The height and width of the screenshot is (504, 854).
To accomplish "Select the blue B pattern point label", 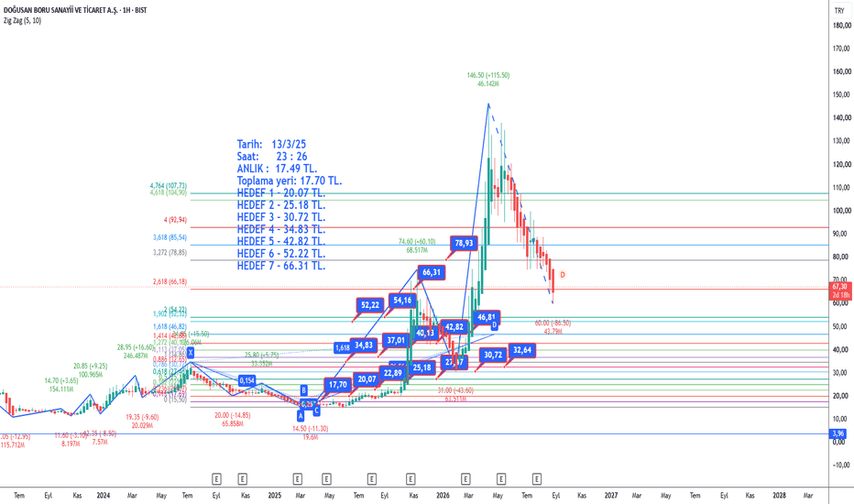I will (x=304, y=390).
